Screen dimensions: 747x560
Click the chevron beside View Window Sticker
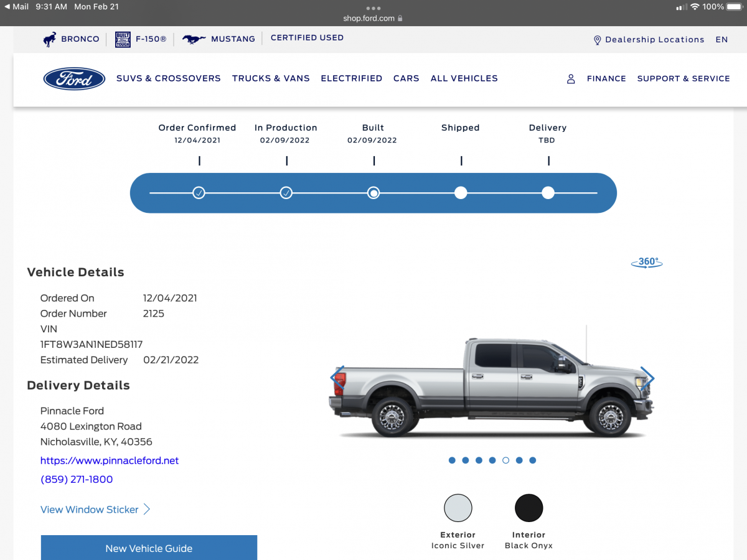(x=147, y=510)
